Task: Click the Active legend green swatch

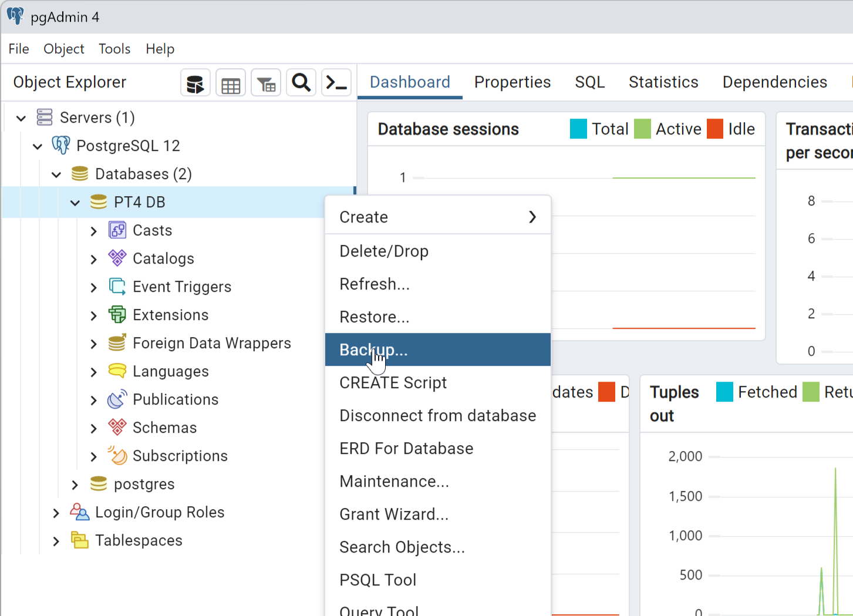Action: (642, 129)
